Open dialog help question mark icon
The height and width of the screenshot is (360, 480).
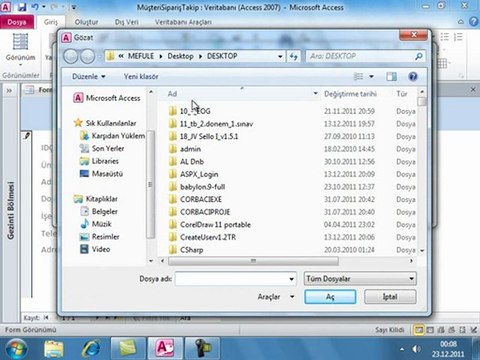pyautogui.click(x=413, y=77)
